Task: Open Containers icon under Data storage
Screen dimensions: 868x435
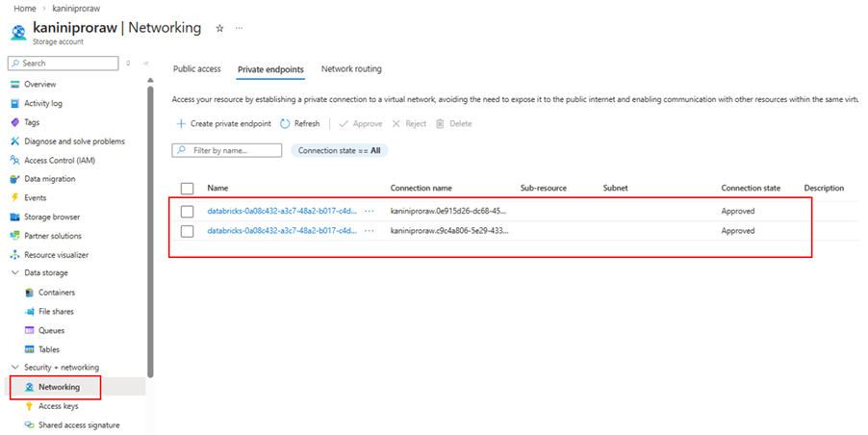Action: pos(30,293)
